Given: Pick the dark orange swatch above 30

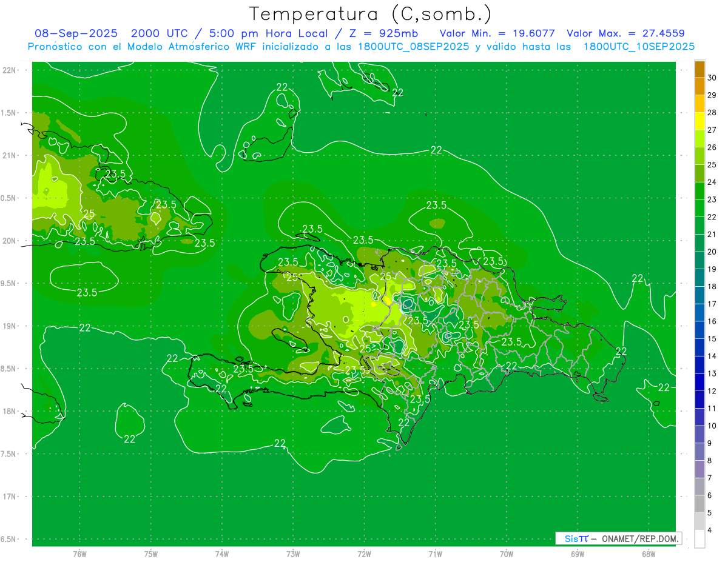Looking at the screenshot, I should pos(699,69).
